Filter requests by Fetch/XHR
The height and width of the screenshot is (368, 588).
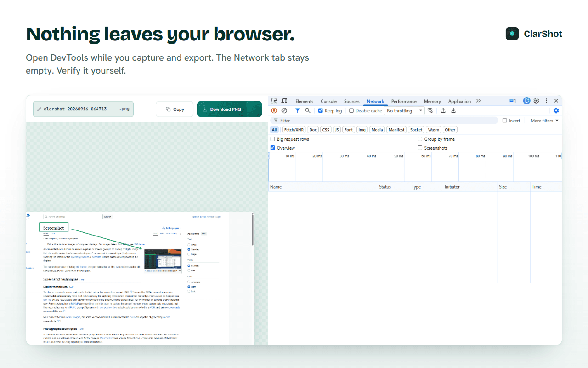pyautogui.click(x=294, y=130)
